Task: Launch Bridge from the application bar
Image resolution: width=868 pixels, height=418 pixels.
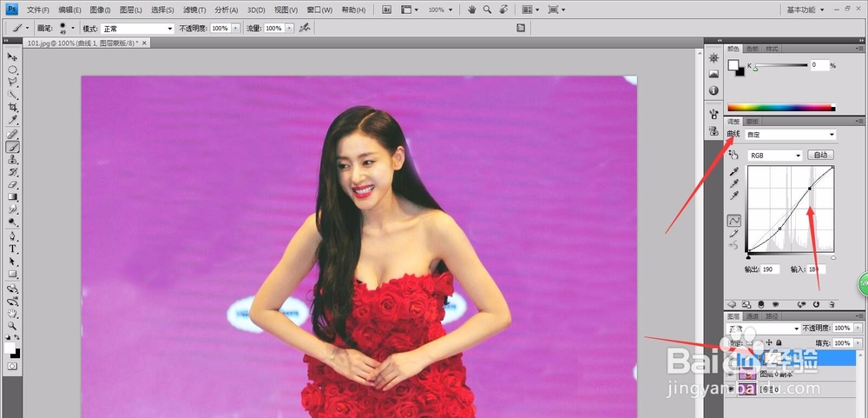Action: tap(387, 10)
